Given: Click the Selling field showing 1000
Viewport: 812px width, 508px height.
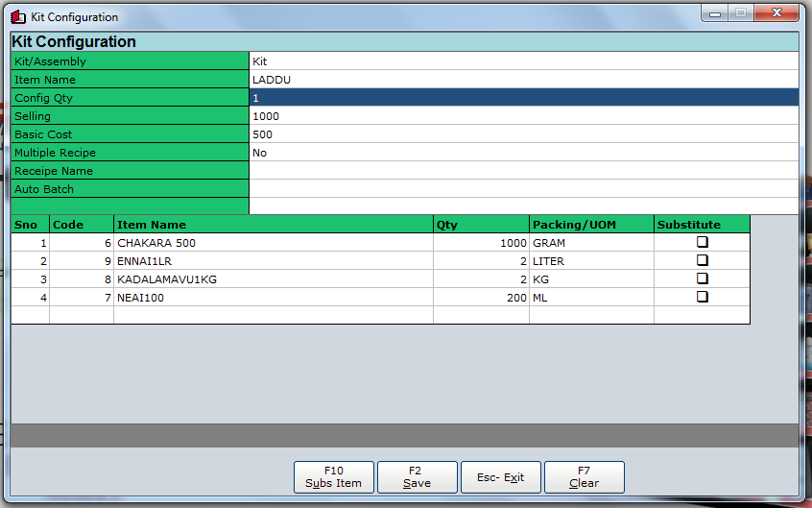Looking at the screenshot, I should [523, 115].
